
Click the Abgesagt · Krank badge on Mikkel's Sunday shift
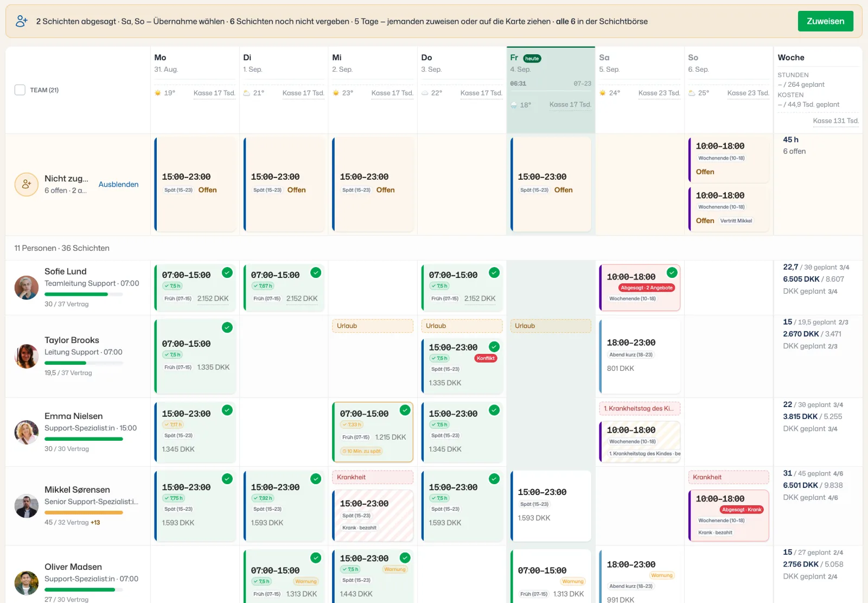(742, 510)
